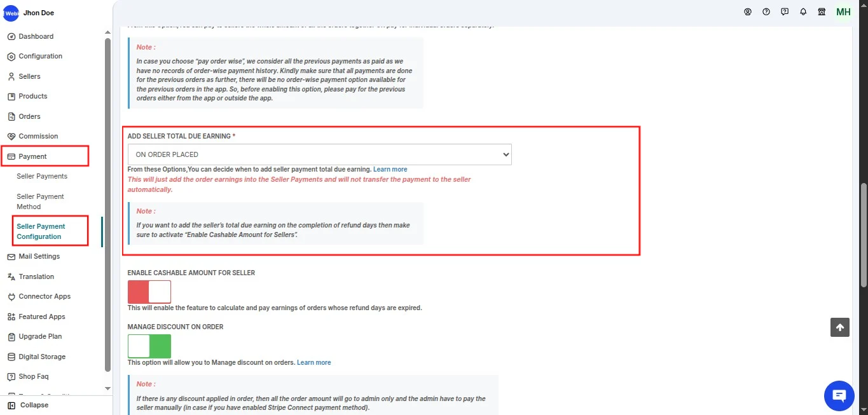Click the Commission handshake icon

click(11, 137)
